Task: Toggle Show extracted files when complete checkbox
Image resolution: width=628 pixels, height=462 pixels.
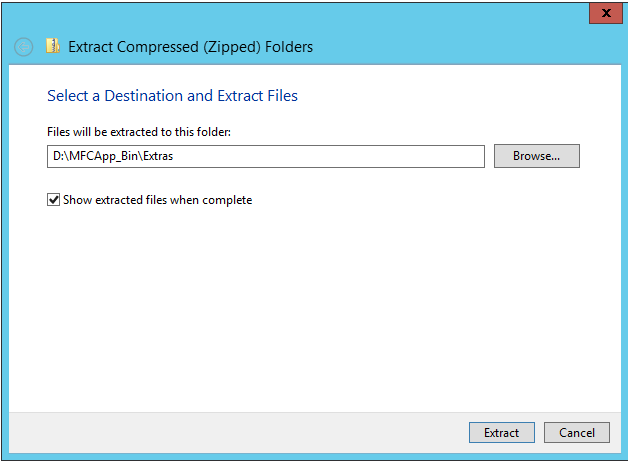Action: 53,200
